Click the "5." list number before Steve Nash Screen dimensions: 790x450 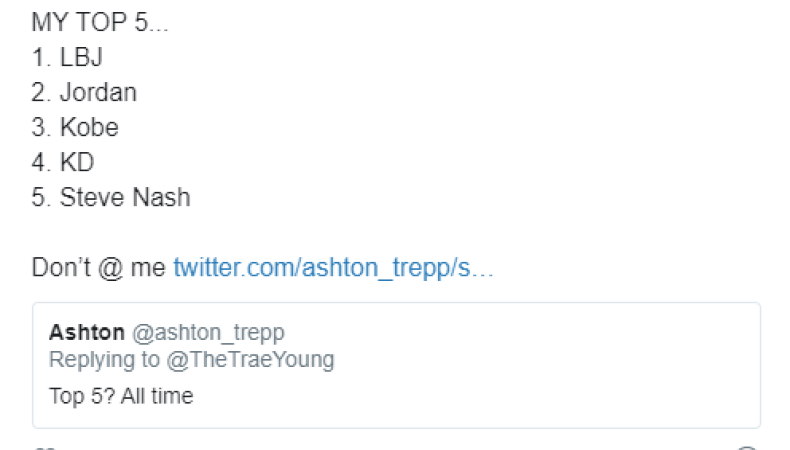40,198
